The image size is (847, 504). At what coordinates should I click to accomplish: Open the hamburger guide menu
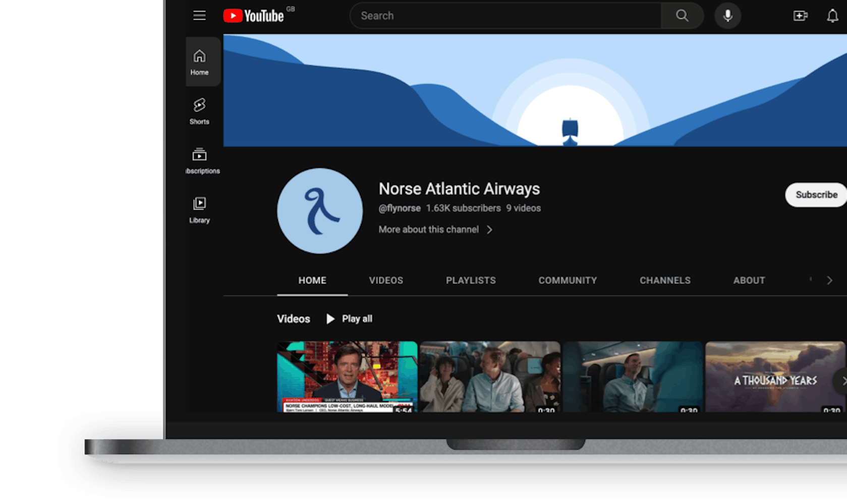coord(199,16)
